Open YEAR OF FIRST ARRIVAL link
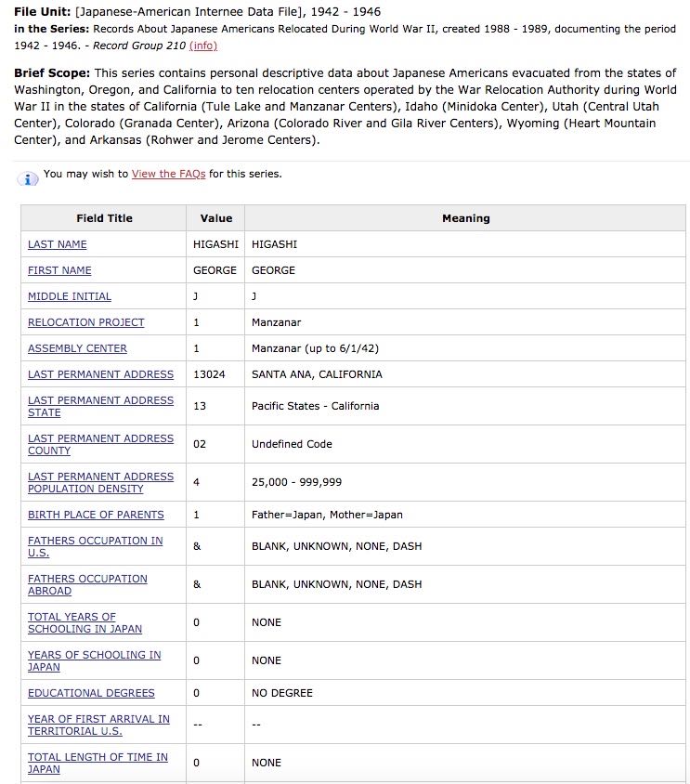690x784 pixels. tap(99, 725)
